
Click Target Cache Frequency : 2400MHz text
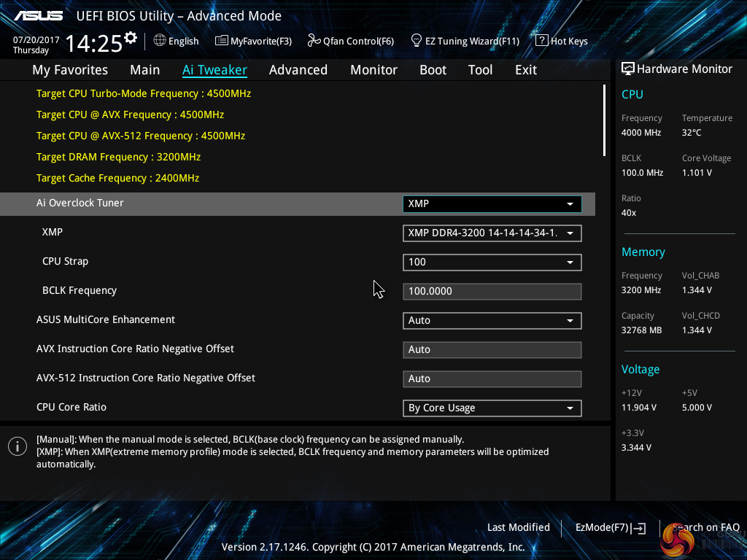tap(117, 178)
